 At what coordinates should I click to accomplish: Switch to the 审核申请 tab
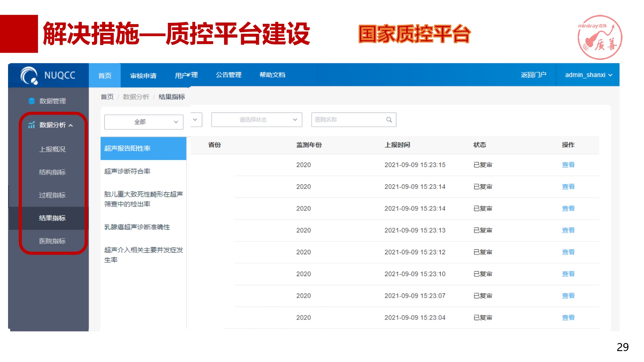tap(143, 76)
